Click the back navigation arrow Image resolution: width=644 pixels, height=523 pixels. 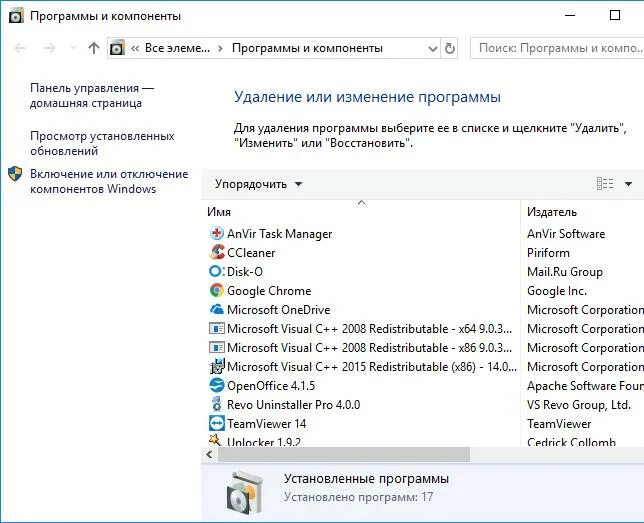(20, 48)
